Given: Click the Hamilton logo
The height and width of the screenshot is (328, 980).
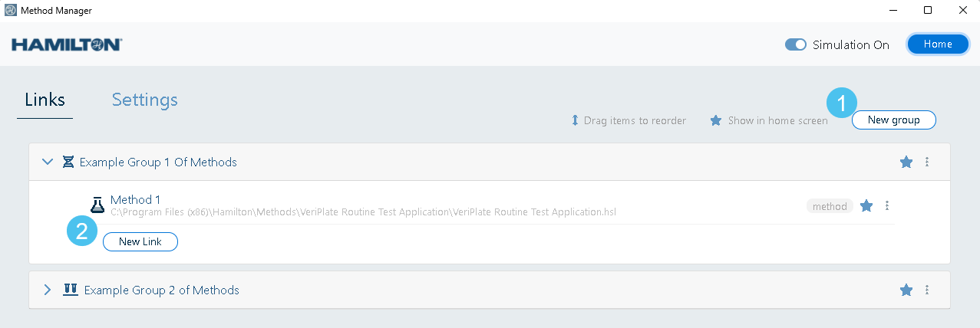Looking at the screenshot, I should (x=67, y=44).
